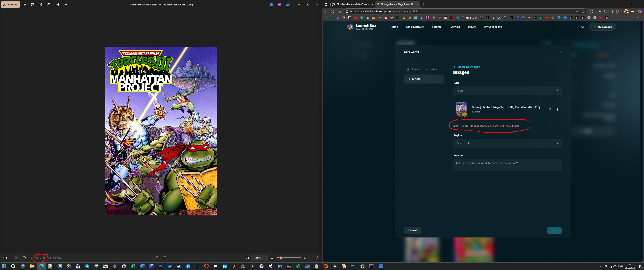Select Game Information in Edit Game sidebar
The width and height of the screenshot is (644, 270).
pyautogui.click(x=424, y=69)
